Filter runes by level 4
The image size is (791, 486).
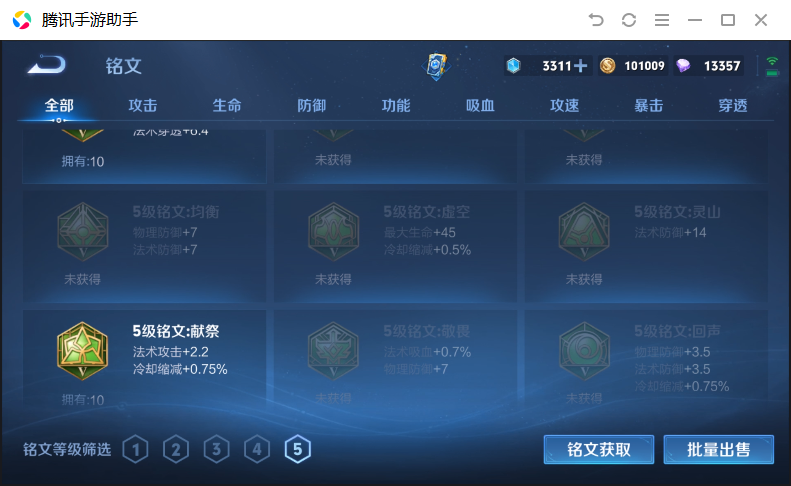coord(257,449)
